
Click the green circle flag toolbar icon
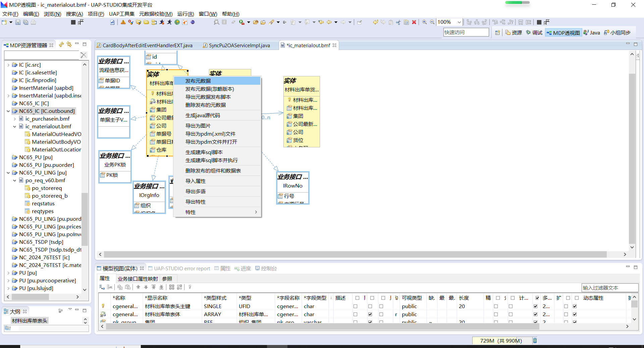177,22
